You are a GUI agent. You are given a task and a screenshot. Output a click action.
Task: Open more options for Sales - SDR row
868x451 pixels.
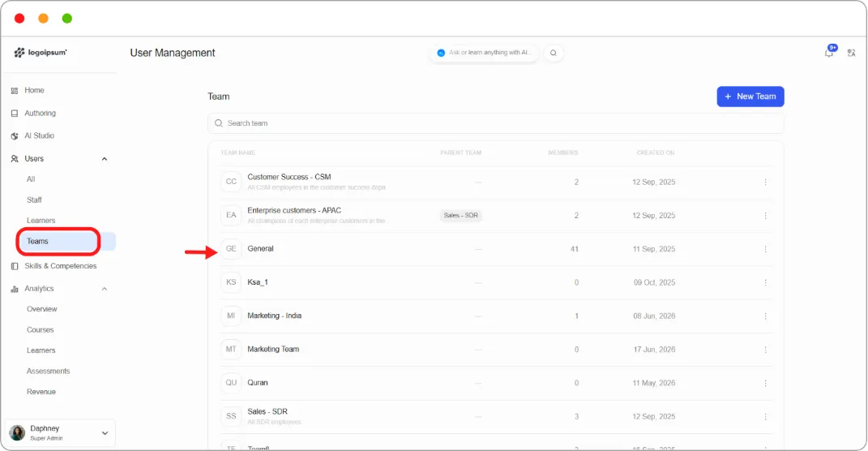pyautogui.click(x=766, y=417)
